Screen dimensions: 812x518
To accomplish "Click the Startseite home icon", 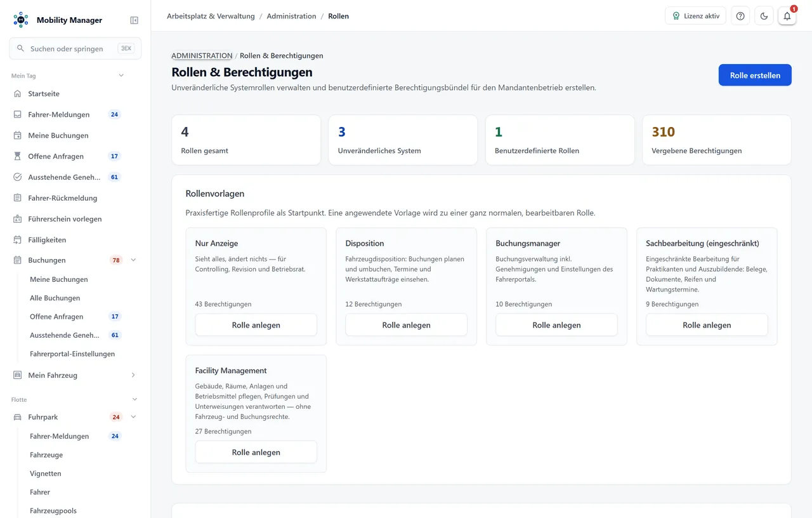I will click(x=18, y=94).
